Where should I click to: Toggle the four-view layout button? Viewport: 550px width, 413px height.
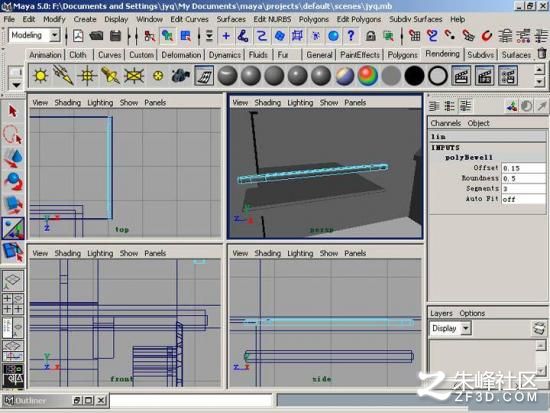tap(13, 304)
